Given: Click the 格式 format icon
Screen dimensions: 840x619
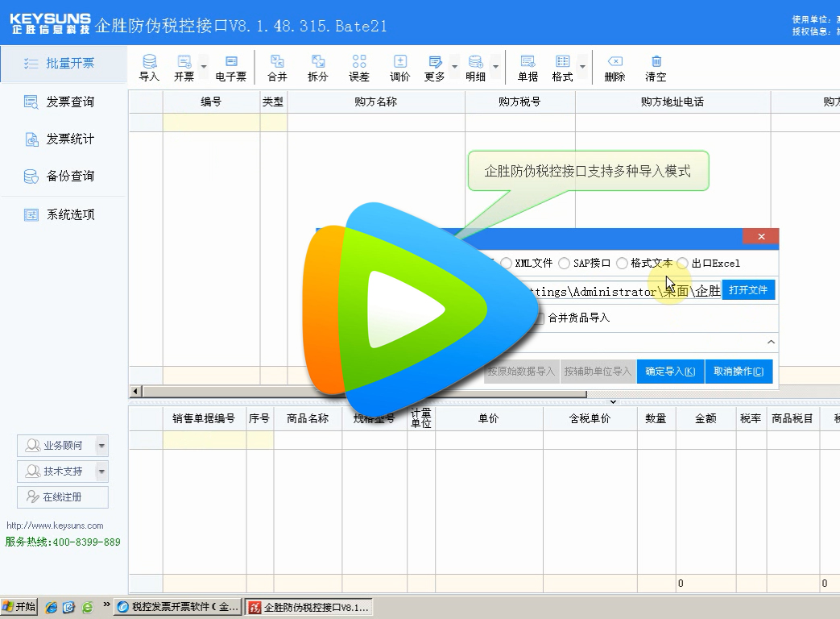Looking at the screenshot, I should point(562,68).
